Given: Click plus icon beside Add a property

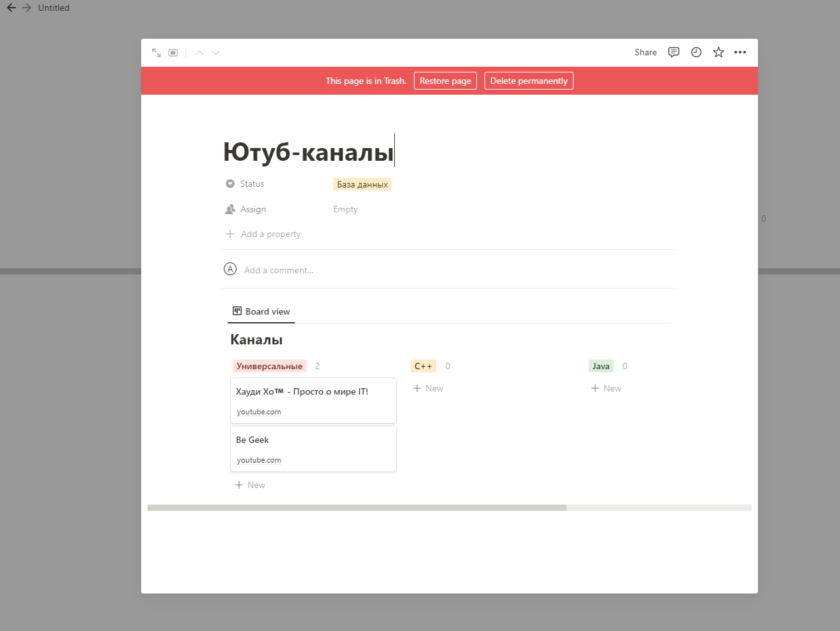Looking at the screenshot, I should pyautogui.click(x=230, y=234).
